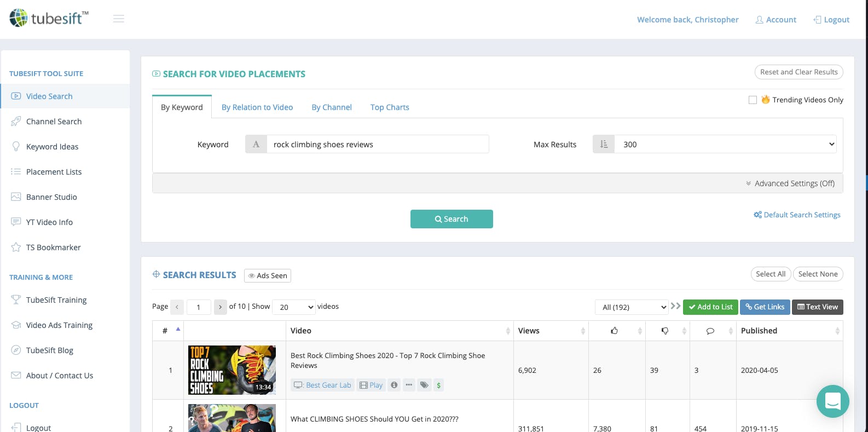Play the Best Rock Climbing Shoes video

[x=371, y=385]
